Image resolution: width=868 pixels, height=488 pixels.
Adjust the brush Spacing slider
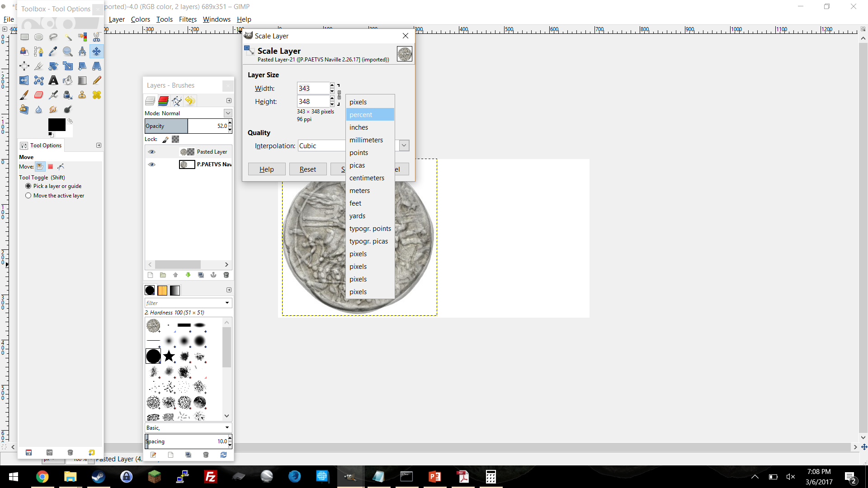tap(186, 441)
